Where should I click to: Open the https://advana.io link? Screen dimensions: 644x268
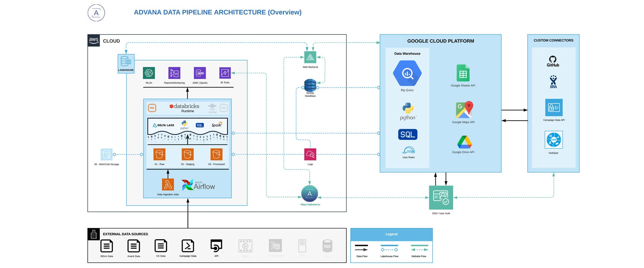click(310, 204)
